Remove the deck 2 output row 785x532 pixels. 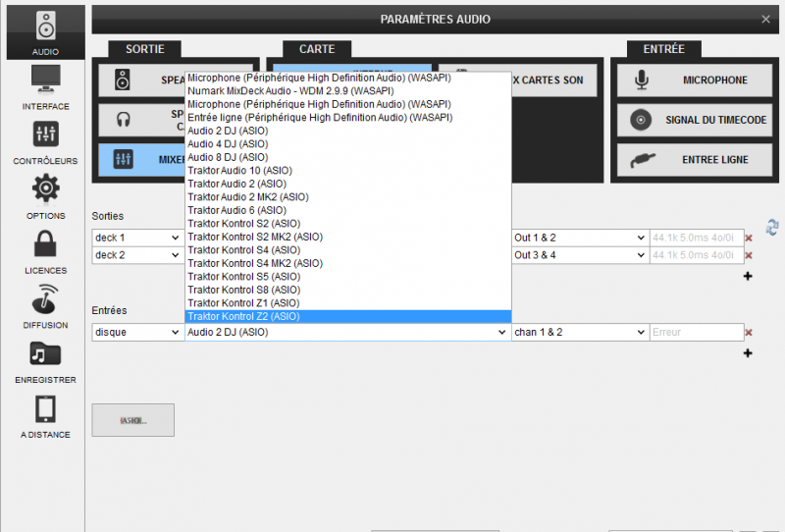pos(749,256)
